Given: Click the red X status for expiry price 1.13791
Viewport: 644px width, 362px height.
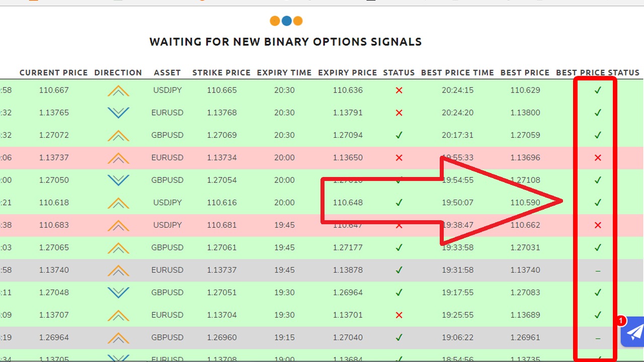Looking at the screenshot, I should tap(399, 113).
